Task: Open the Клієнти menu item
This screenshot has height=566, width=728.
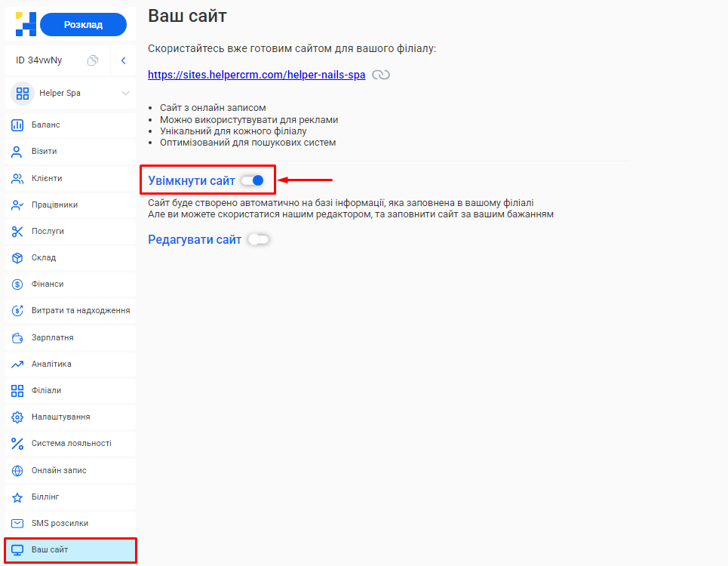Action: click(x=47, y=179)
